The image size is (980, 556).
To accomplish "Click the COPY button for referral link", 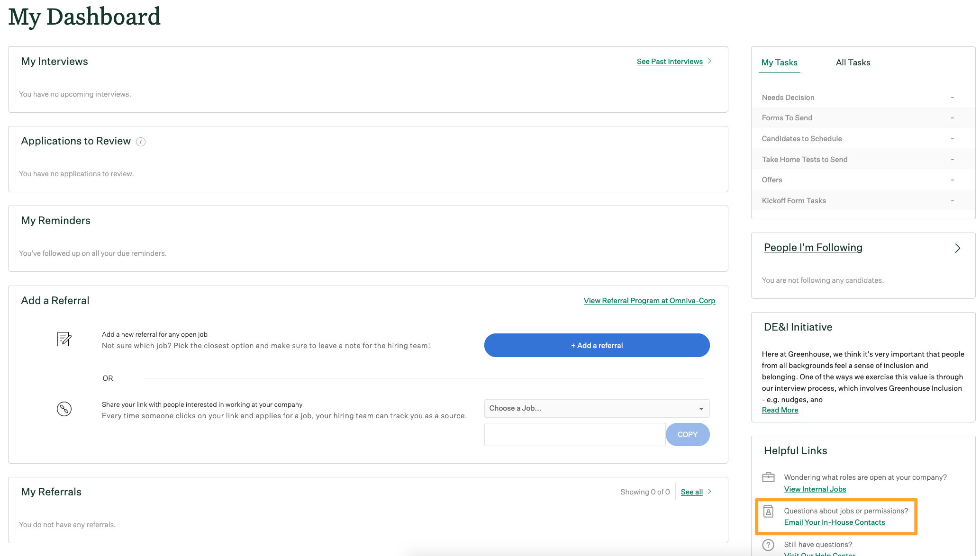I will [688, 433].
